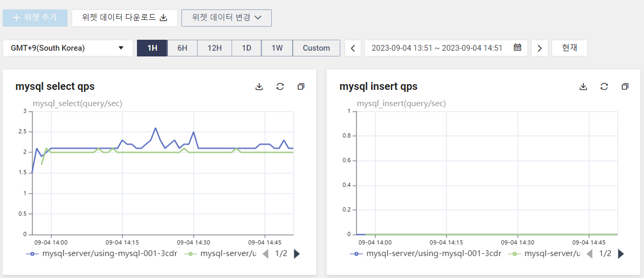Select the 6H time range tab

tap(182, 48)
